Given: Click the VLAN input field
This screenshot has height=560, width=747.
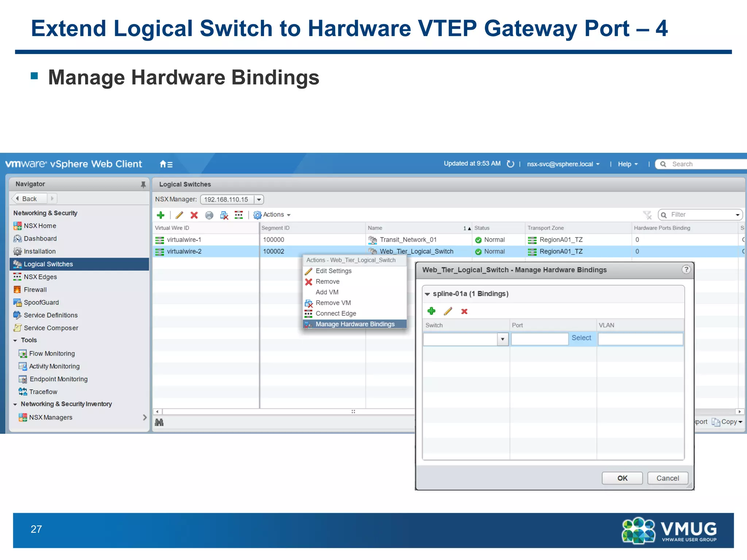Looking at the screenshot, I should click(640, 339).
